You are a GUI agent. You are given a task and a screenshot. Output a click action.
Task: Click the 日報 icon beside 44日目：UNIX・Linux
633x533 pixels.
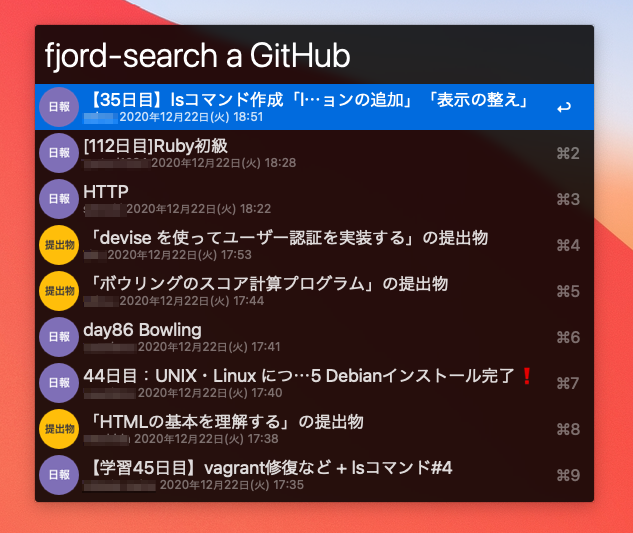pos(59,383)
